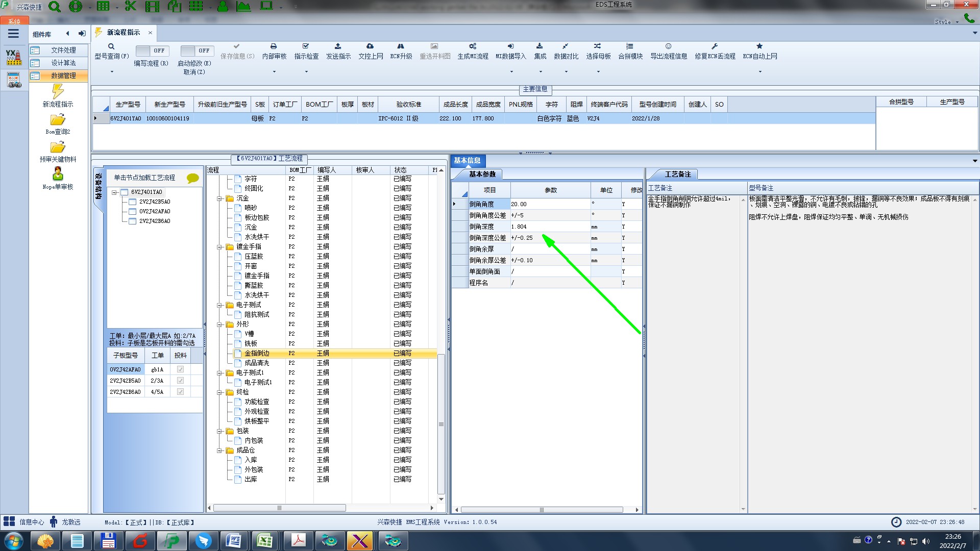Select the 2V2J42B5A0 tree node
980x551 pixels.
coord(155,202)
